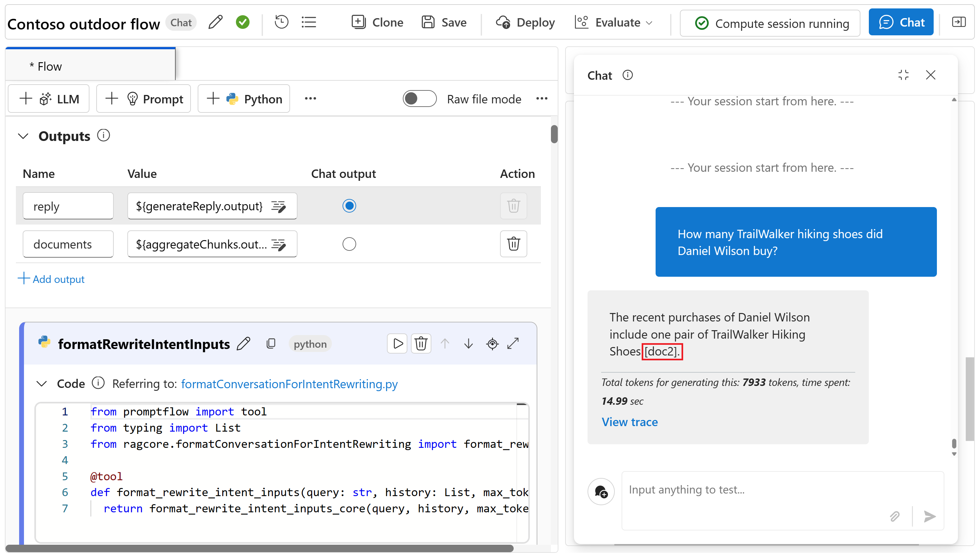980x558 pixels.
Task: Click the ${generateReply.output} value field
Action: (x=212, y=206)
